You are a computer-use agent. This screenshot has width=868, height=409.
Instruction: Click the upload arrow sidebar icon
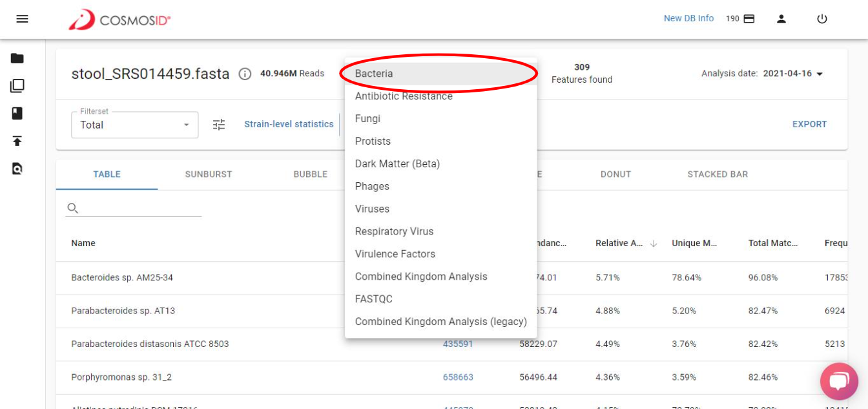(x=17, y=141)
